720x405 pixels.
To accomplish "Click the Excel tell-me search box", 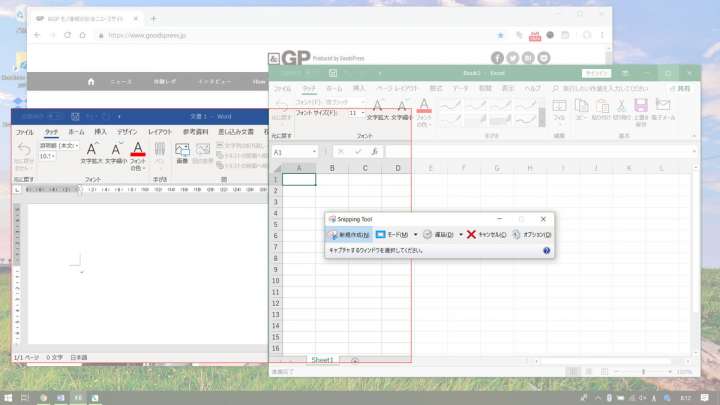I will click(601, 89).
